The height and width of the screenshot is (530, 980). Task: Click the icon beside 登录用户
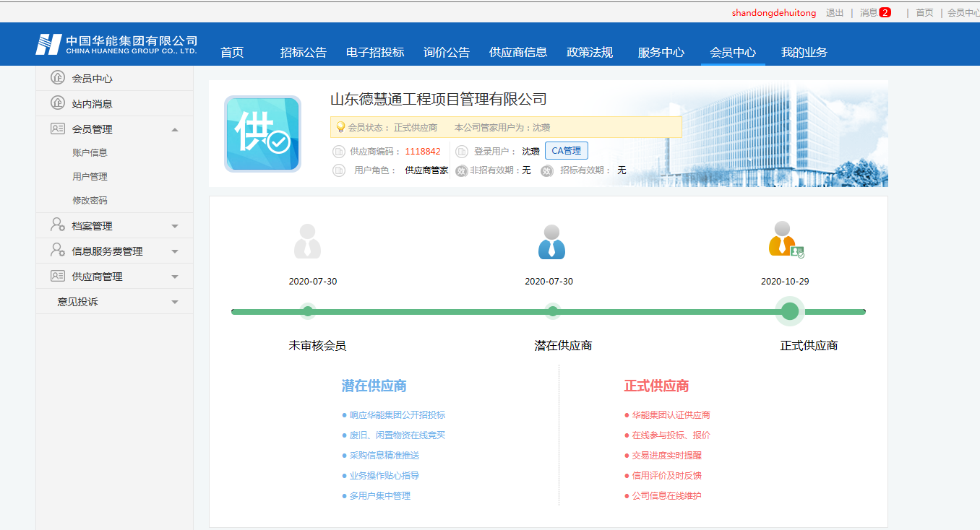(462, 152)
